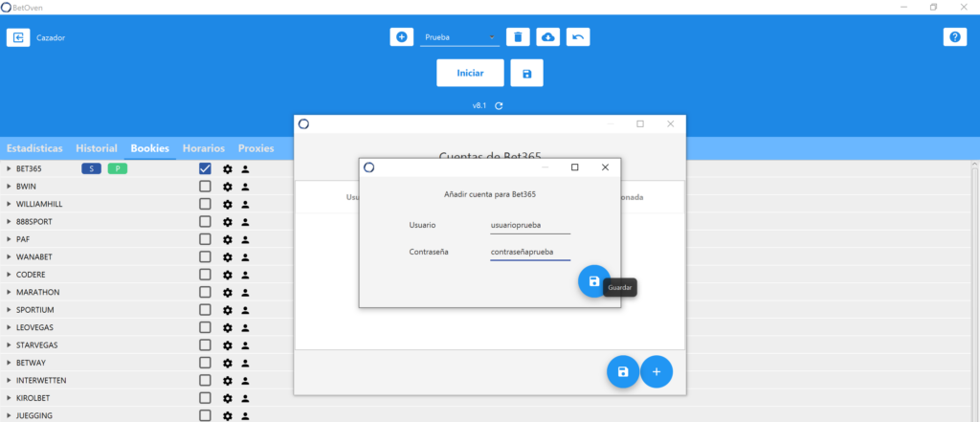Image resolution: width=980 pixels, height=422 pixels.
Task: Click the undo arrow icon
Action: pyautogui.click(x=578, y=37)
